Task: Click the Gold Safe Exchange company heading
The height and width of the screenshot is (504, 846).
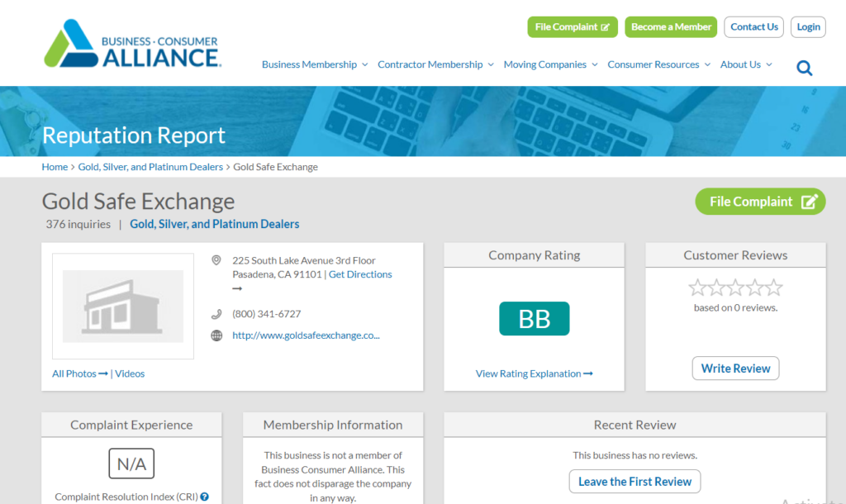Action: point(138,202)
